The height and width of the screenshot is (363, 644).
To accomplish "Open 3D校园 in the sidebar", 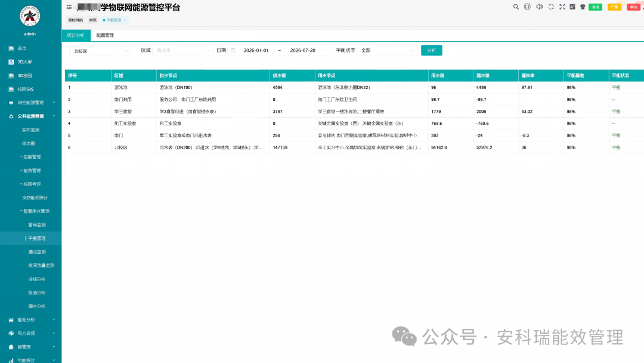I will coord(24,76).
